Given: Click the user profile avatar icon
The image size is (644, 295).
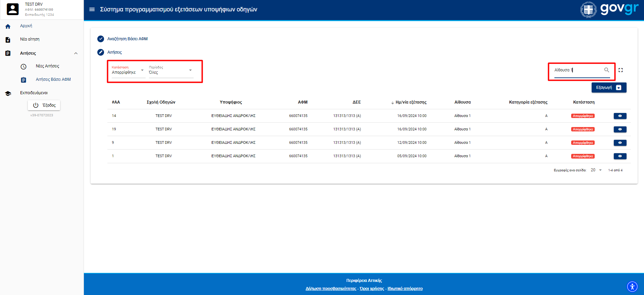Looking at the screenshot, I should click(x=13, y=9).
